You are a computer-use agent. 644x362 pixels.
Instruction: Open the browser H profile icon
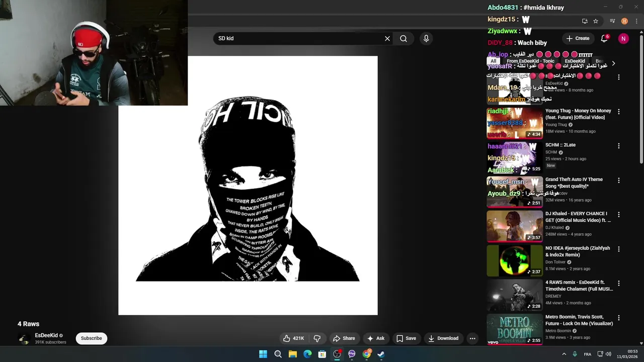pos(624,21)
